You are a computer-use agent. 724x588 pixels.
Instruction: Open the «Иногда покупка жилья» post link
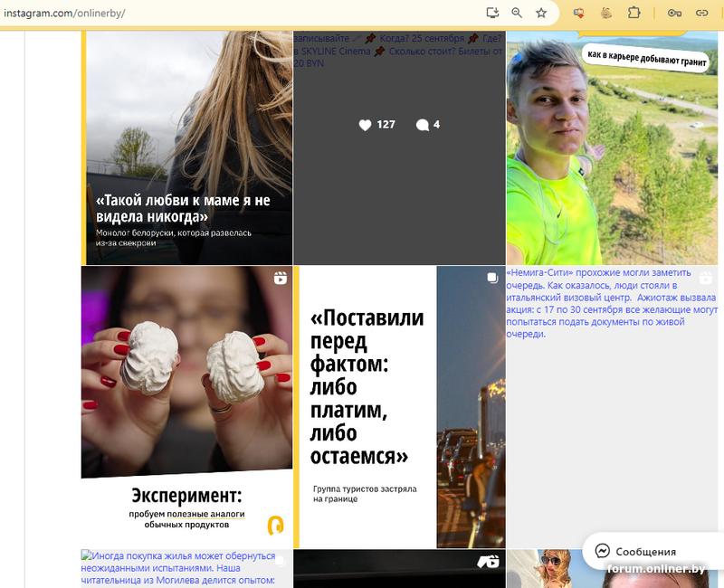tap(178, 568)
